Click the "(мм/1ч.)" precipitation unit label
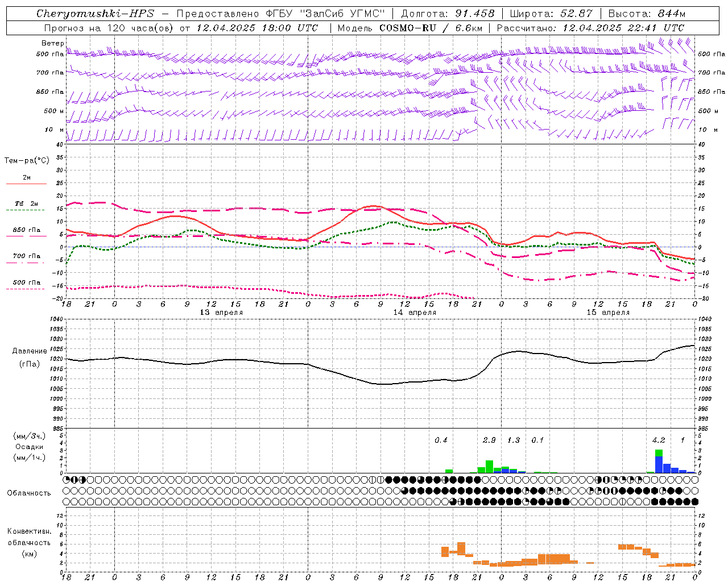 coord(30,458)
